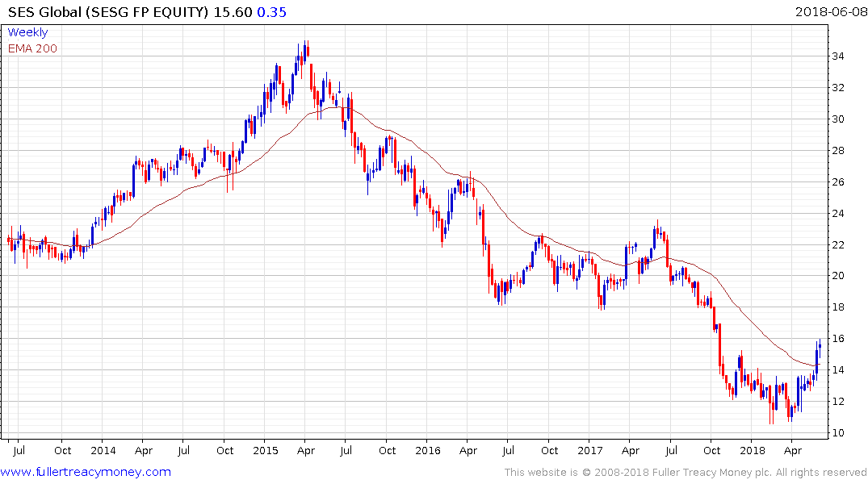Click the copyright notice text
Image resolution: width=868 pixels, height=484 pixels.
(x=686, y=473)
